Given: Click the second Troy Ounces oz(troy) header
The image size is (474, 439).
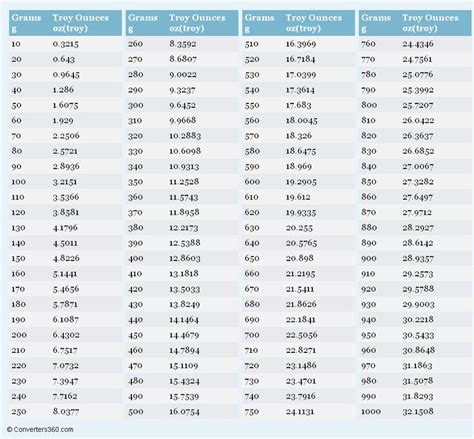Looking at the screenshot, I should (x=197, y=23).
